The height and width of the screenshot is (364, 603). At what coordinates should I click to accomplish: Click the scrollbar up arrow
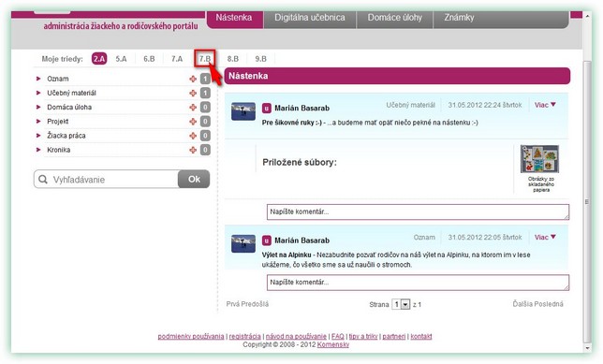click(x=587, y=16)
